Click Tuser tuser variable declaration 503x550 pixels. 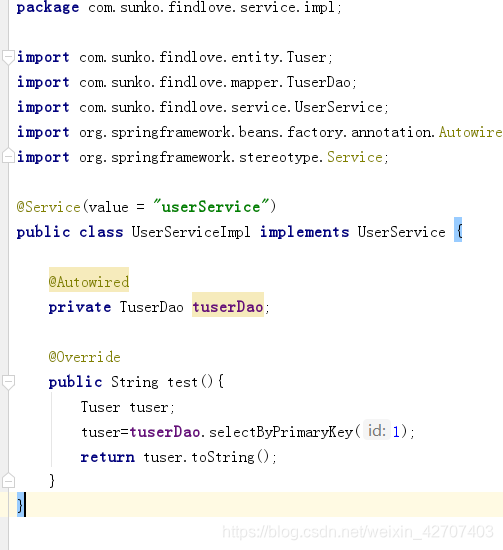128,407
